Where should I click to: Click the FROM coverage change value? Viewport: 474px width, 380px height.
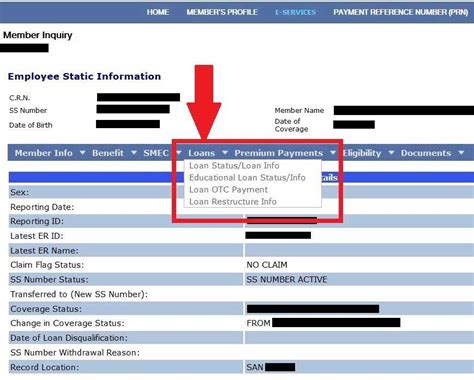click(258, 323)
